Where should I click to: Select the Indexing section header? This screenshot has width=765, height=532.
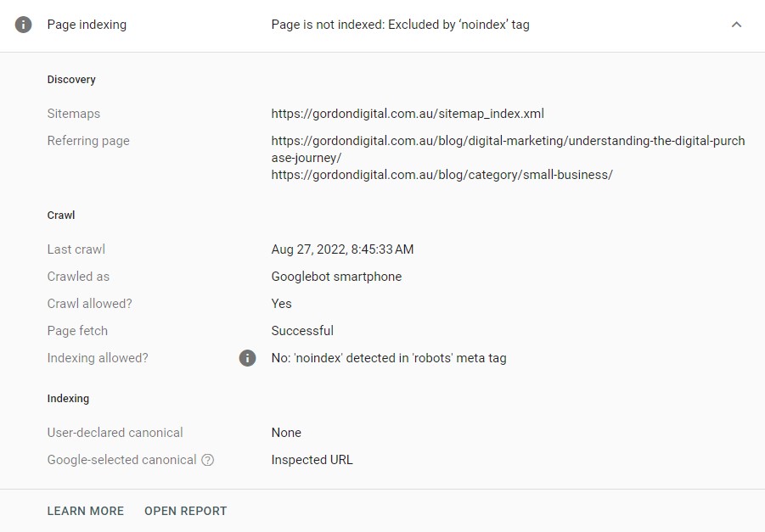[x=68, y=398]
